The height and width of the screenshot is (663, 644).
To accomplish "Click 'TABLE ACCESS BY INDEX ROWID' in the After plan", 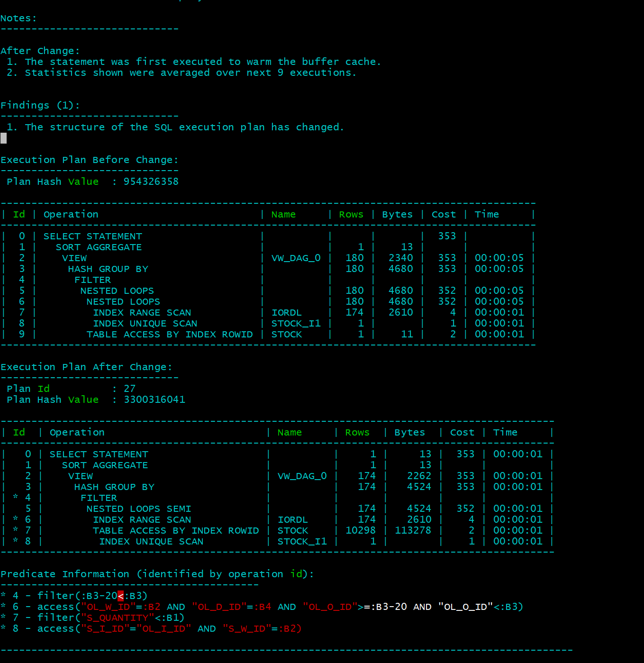I will click(176, 531).
